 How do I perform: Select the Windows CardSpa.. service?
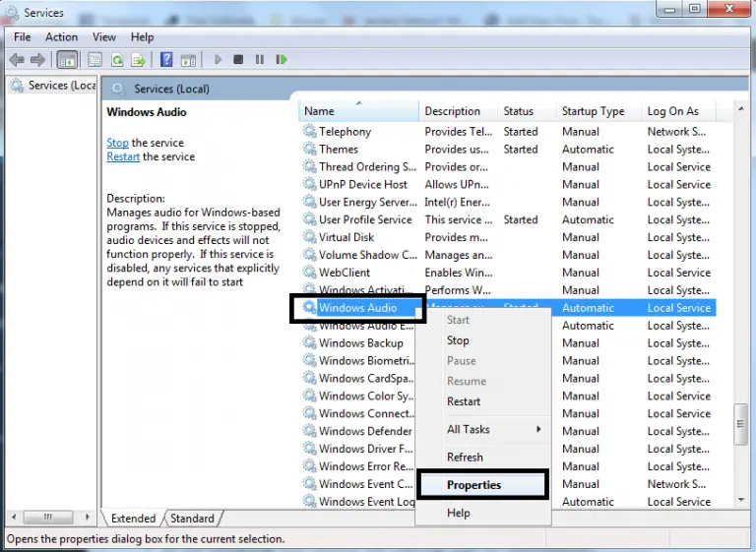coord(366,378)
